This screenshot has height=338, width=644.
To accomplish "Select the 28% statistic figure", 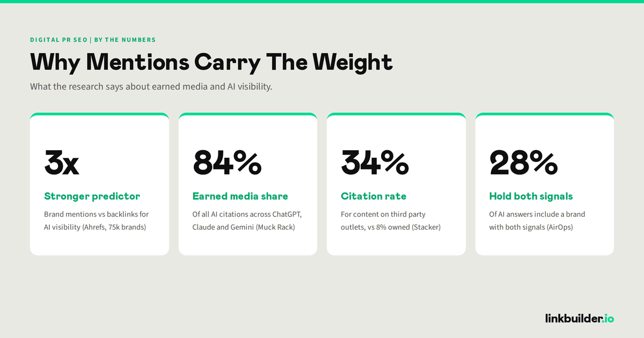I will point(523,162).
